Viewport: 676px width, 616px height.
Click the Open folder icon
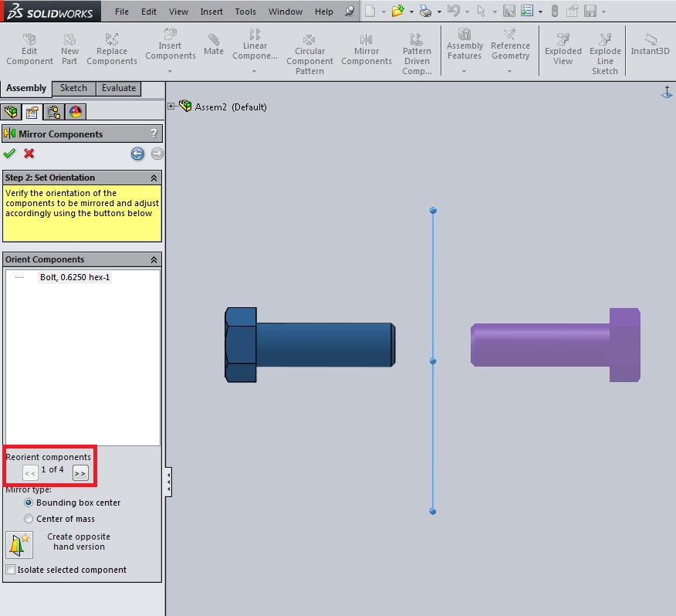[x=397, y=11]
